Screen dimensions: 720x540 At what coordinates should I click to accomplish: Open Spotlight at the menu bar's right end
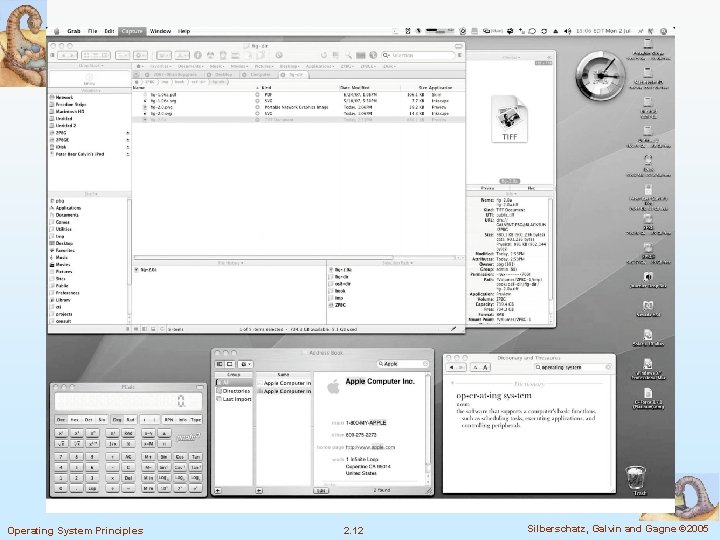tap(663, 31)
